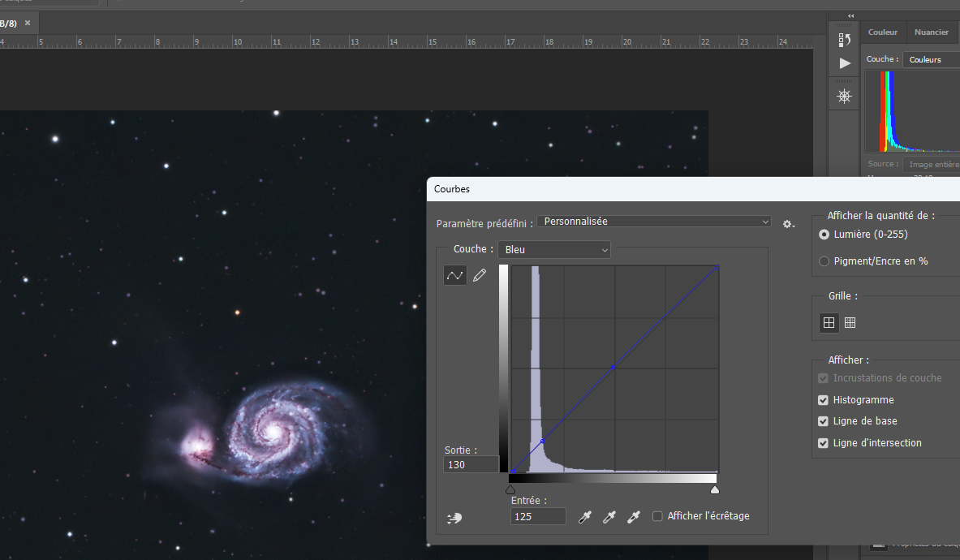Open the Actions panel play icon
The width and height of the screenshot is (960, 560).
click(x=845, y=63)
